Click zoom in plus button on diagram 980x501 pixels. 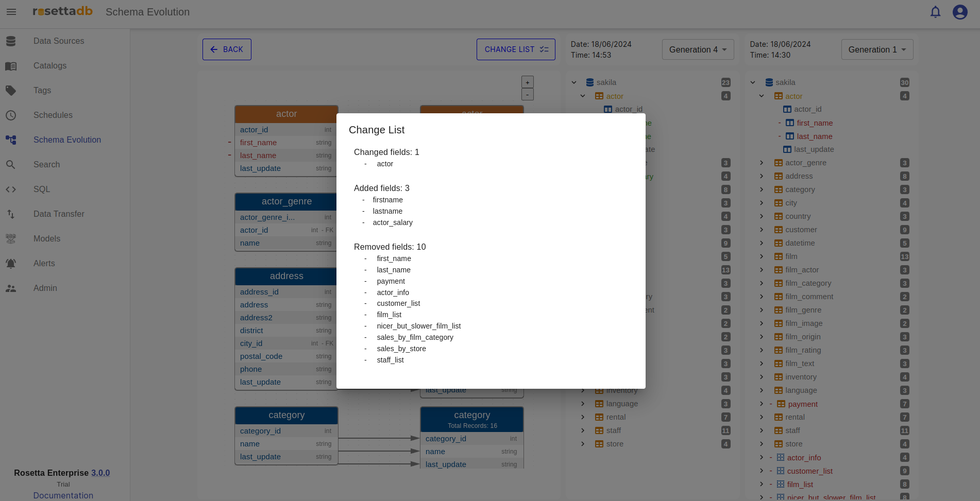(527, 82)
